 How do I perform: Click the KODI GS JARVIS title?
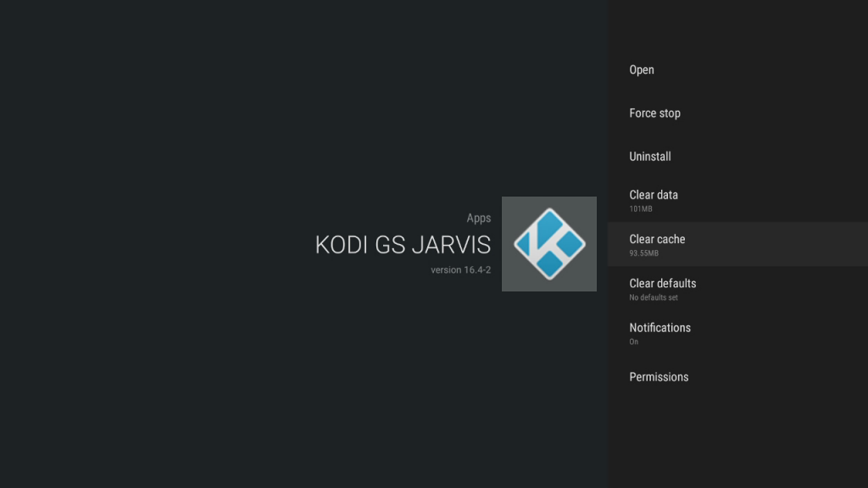click(x=403, y=245)
